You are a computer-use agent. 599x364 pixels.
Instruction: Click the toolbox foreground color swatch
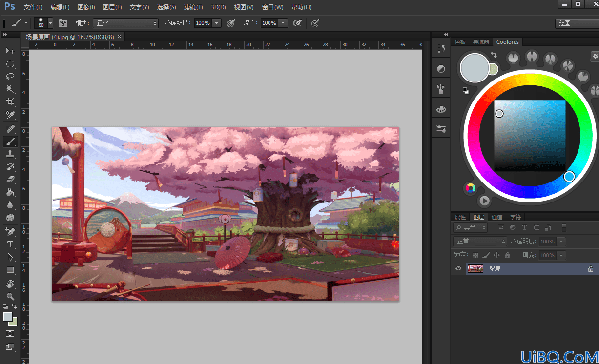tap(8, 317)
